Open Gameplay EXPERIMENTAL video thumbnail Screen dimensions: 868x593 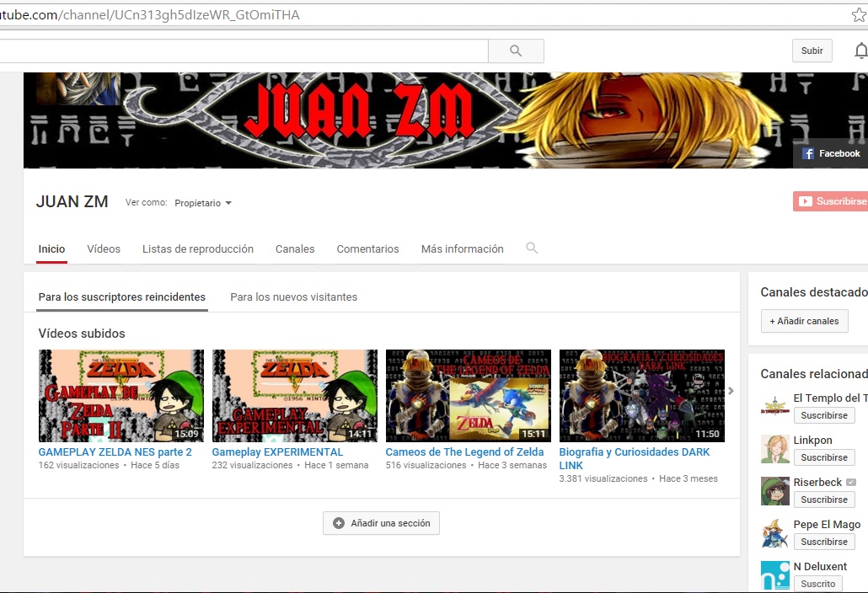click(294, 396)
